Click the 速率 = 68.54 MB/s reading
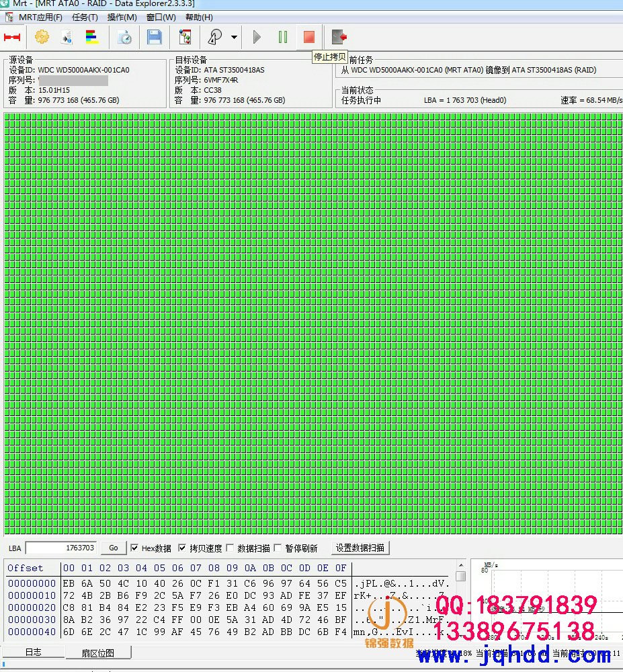The image size is (623, 672). [x=591, y=100]
